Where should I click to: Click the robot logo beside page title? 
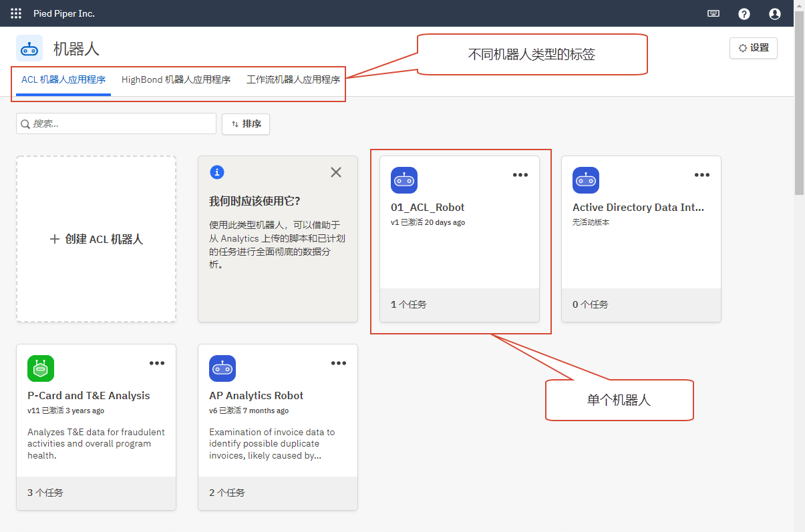pos(29,48)
